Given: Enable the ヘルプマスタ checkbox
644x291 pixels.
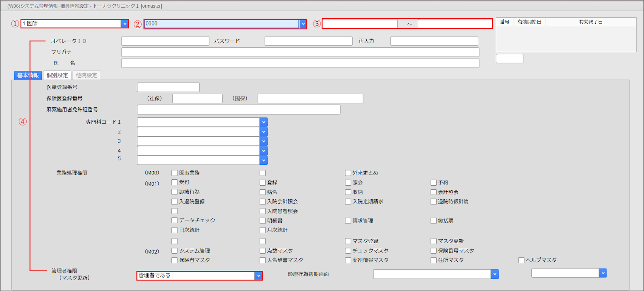Looking at the screenshot, I should click(521, 260).
